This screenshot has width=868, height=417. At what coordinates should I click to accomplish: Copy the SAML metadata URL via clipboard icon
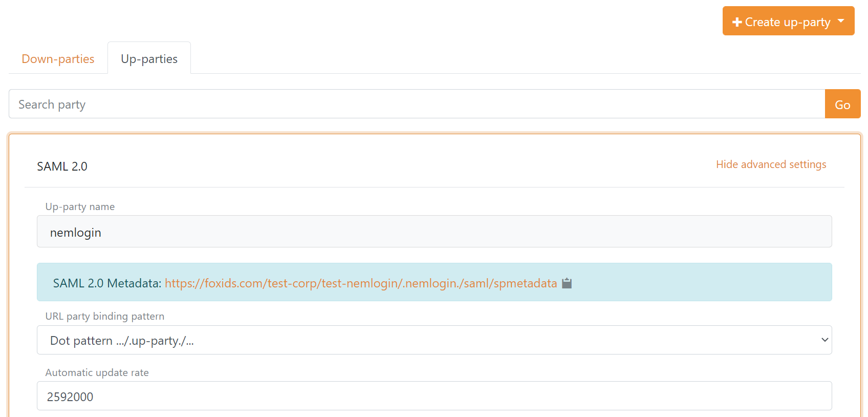[x=567, y=283]
